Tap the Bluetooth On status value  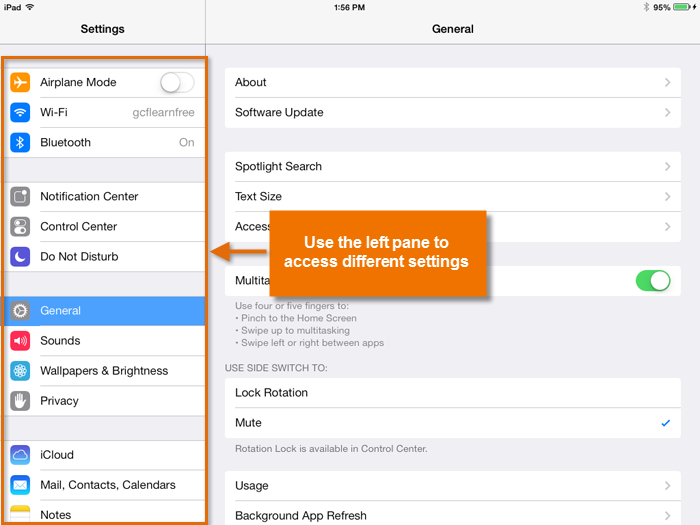coord(187,142)
